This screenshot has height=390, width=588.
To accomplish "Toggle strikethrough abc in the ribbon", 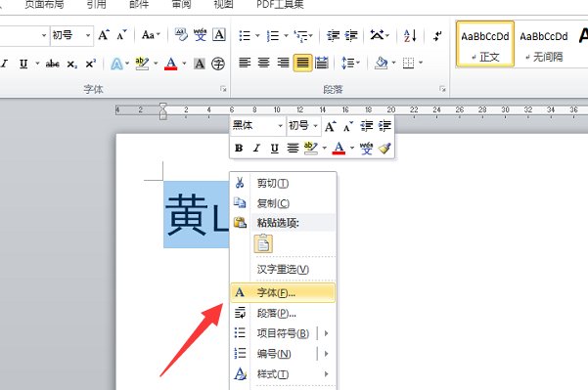I will [53, 64].
